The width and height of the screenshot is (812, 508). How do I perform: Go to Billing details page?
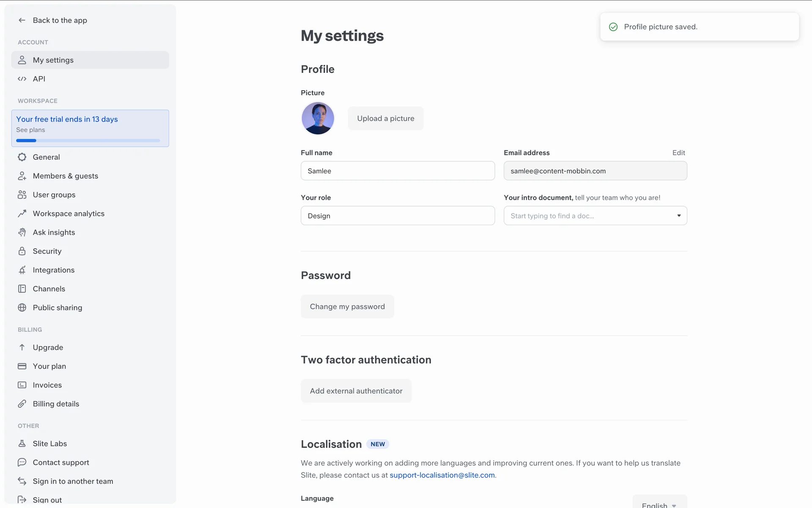56,404
